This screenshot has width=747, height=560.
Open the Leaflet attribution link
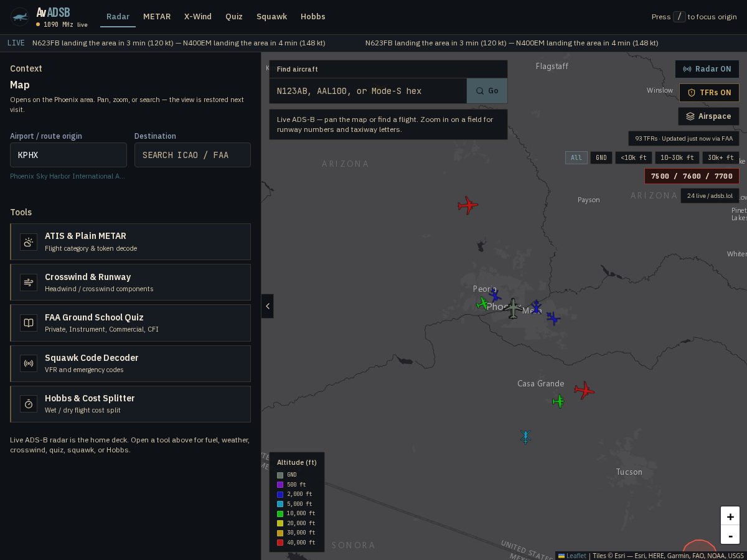pos(572,556)
